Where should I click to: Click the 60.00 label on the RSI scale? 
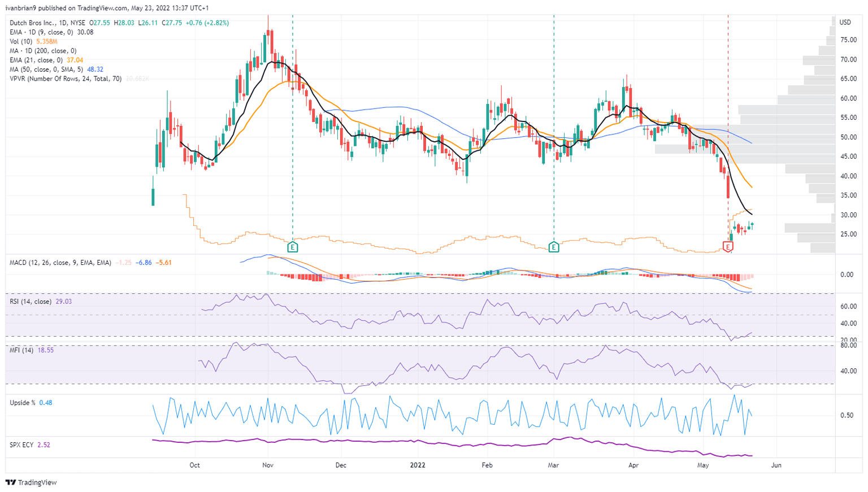[x=848, y=307]
